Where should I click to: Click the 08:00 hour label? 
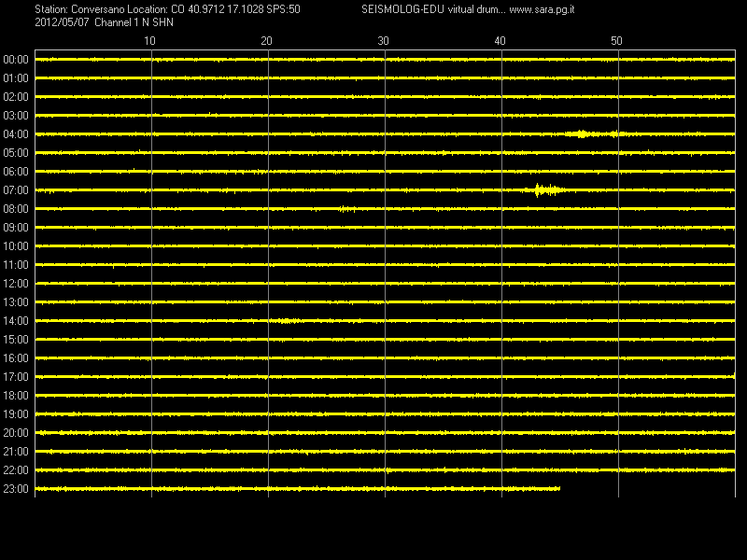point(16,209)
